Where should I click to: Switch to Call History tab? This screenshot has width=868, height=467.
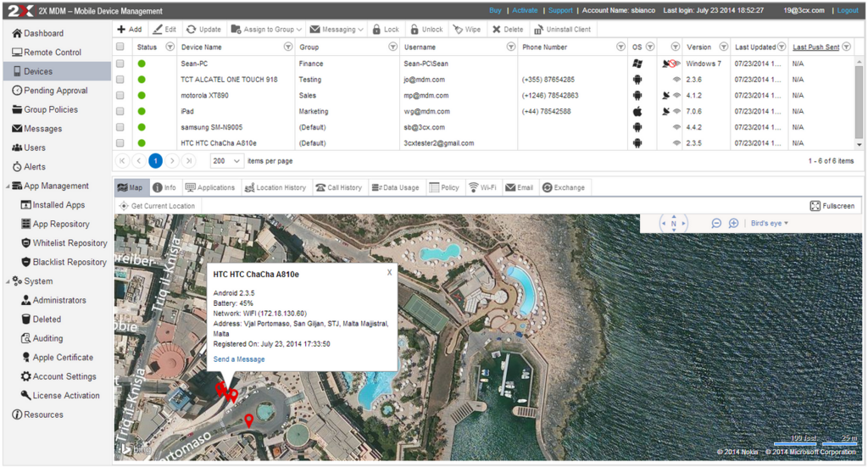(339, 187)
